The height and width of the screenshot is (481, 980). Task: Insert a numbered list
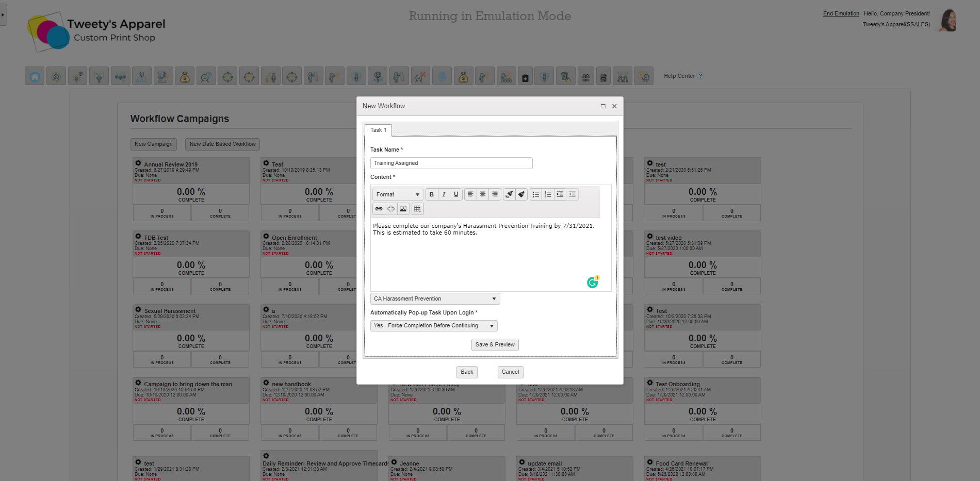tap(548, 194)
